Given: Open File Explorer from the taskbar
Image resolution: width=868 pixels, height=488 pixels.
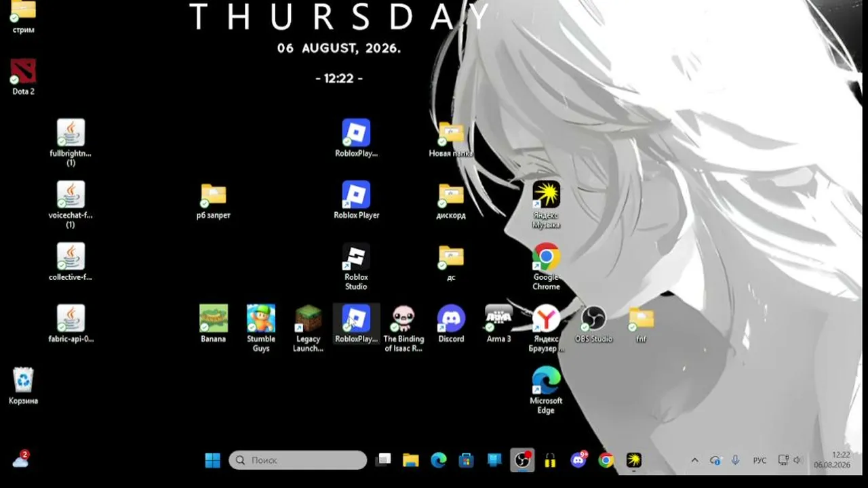Looking at the screenshot, I should click(411, 460).
